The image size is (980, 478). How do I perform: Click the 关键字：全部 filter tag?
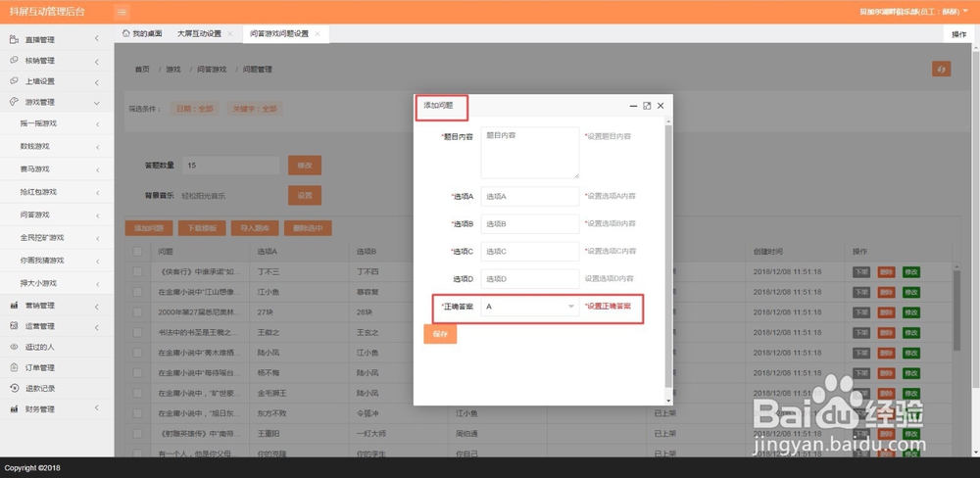[x=255, y=109]
